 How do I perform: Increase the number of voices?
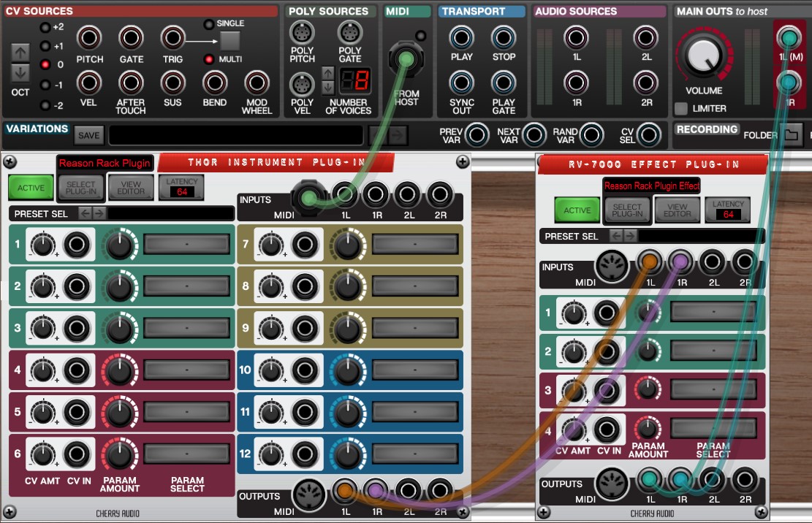coord(328,72)
